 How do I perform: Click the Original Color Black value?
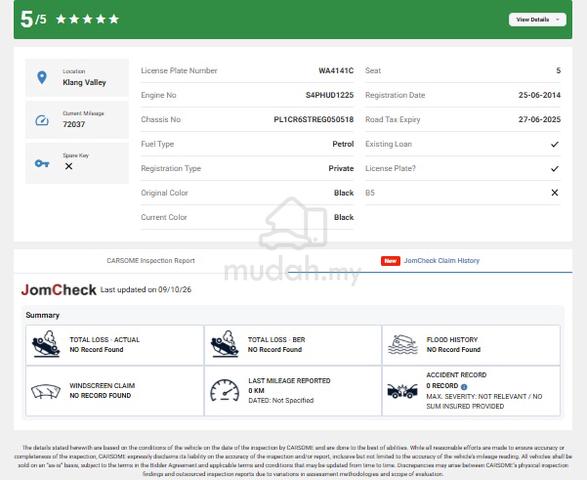(x=344, y=193)
